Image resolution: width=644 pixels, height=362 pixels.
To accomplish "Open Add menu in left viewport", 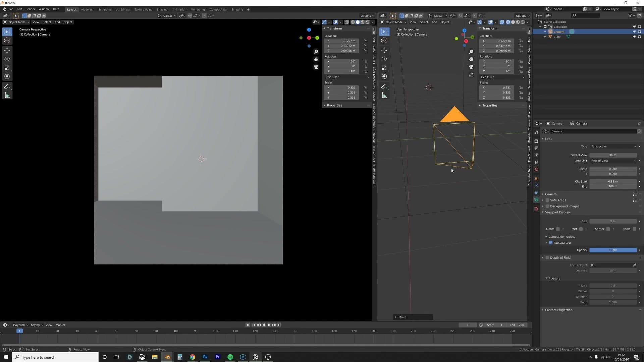I will tap(57, 22).
